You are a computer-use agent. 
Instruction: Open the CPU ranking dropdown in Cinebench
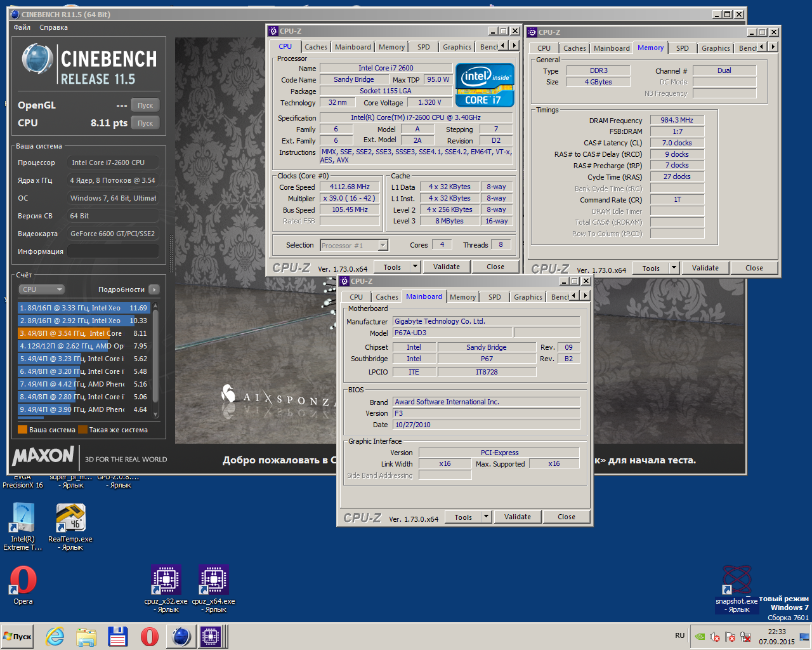point(42,289)
